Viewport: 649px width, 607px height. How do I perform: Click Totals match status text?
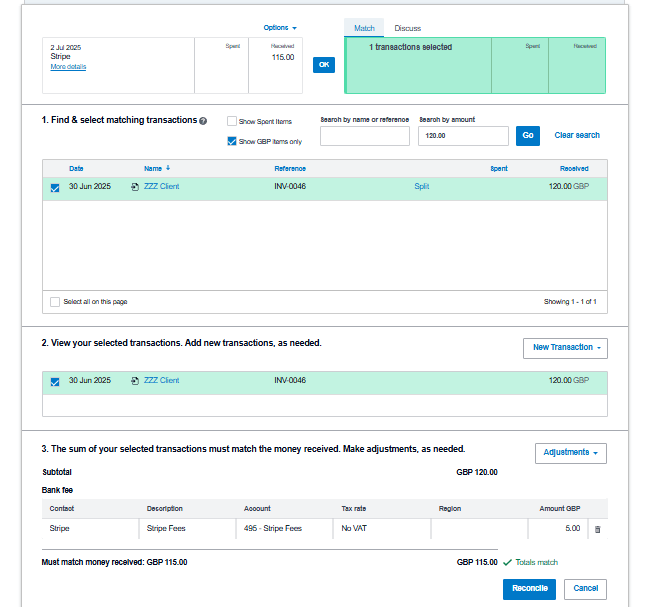[536, 562]
